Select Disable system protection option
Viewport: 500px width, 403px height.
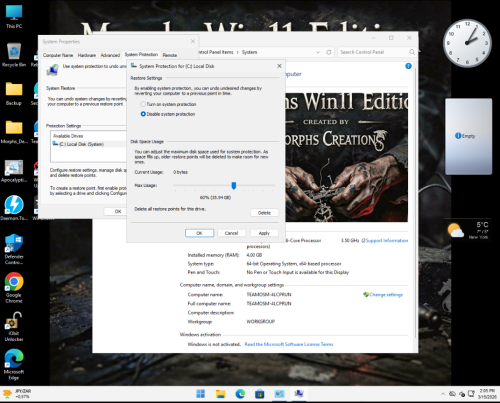click(168, 114)
